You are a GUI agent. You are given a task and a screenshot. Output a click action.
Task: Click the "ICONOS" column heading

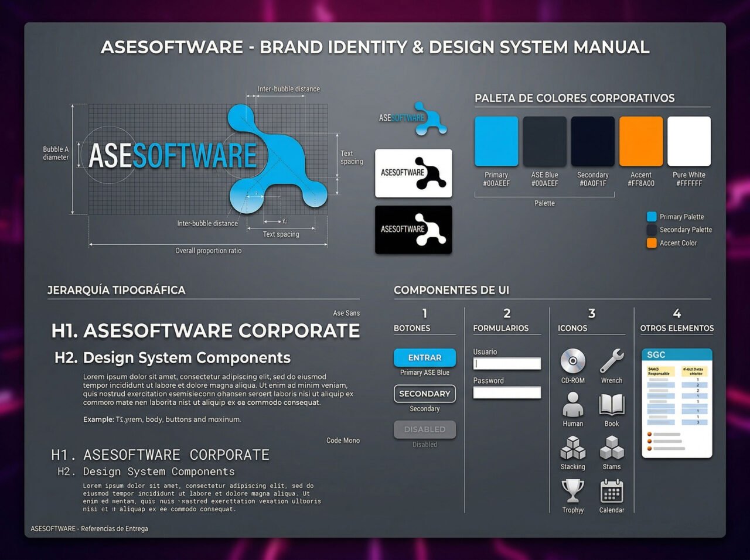(x=572, y=329)
